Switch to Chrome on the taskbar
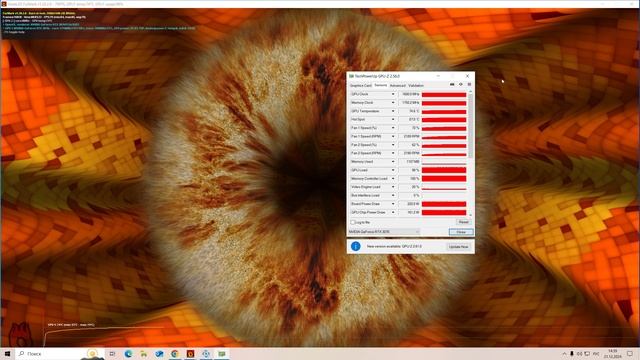Screen dimensions: 640x360 point(175,353)
